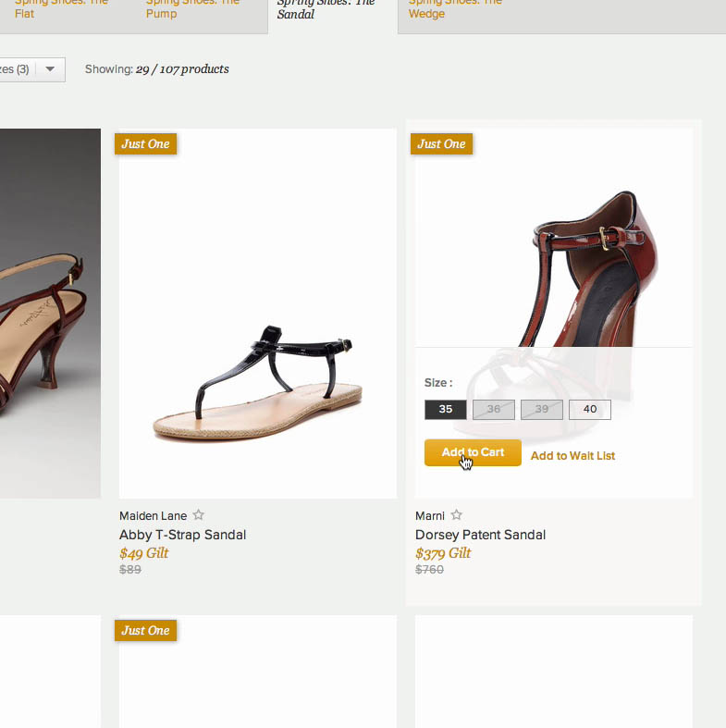Click the Just One badge on Dorsey sandal
This screenshot has height=728, width=726.
click(x=441, y=143)
